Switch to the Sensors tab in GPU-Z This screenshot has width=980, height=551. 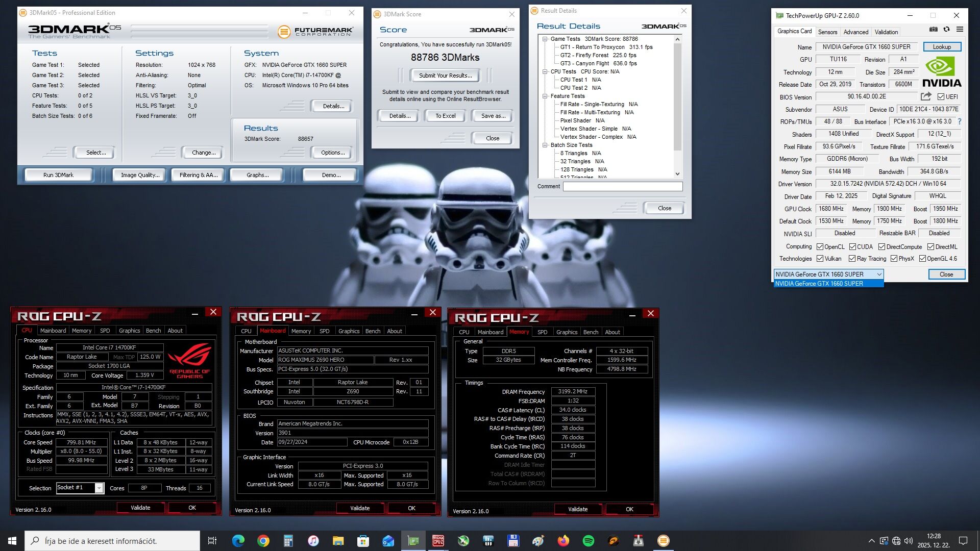tap(827, 32)
